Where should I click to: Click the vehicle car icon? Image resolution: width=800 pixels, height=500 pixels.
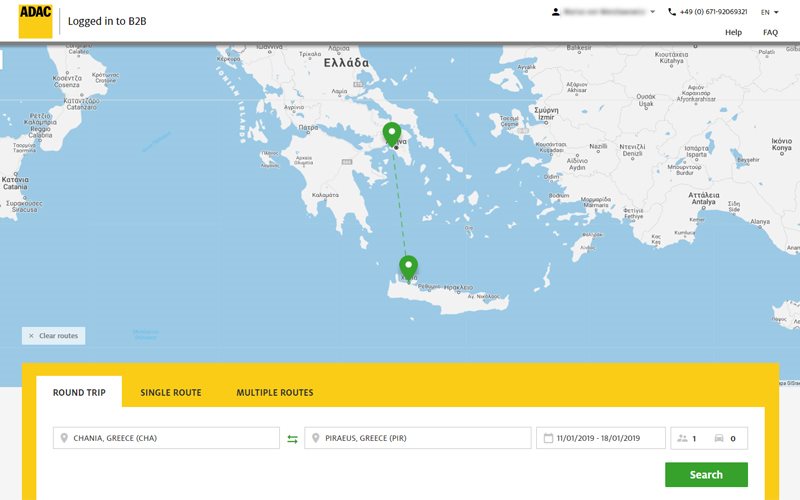click(x=720, y=438)
